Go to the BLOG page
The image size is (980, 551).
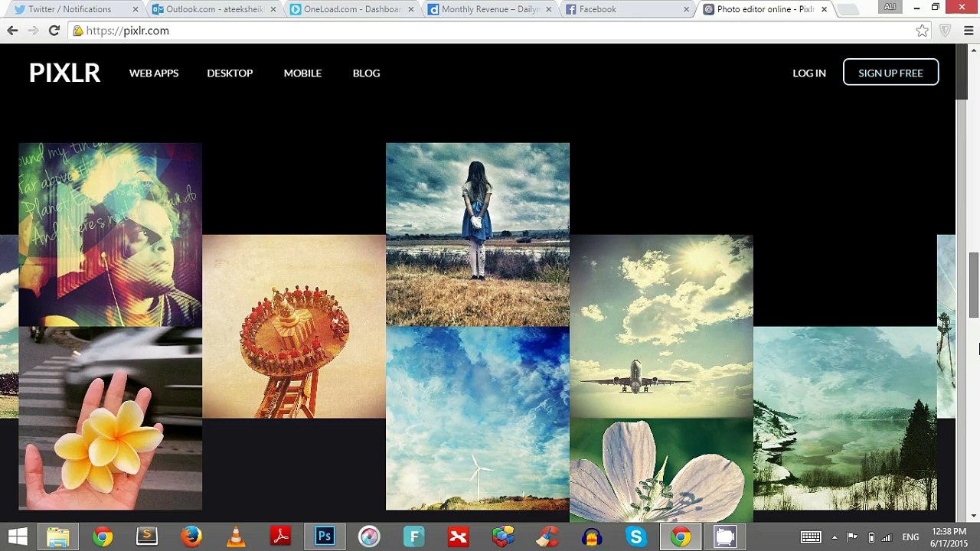click(366, 73)
